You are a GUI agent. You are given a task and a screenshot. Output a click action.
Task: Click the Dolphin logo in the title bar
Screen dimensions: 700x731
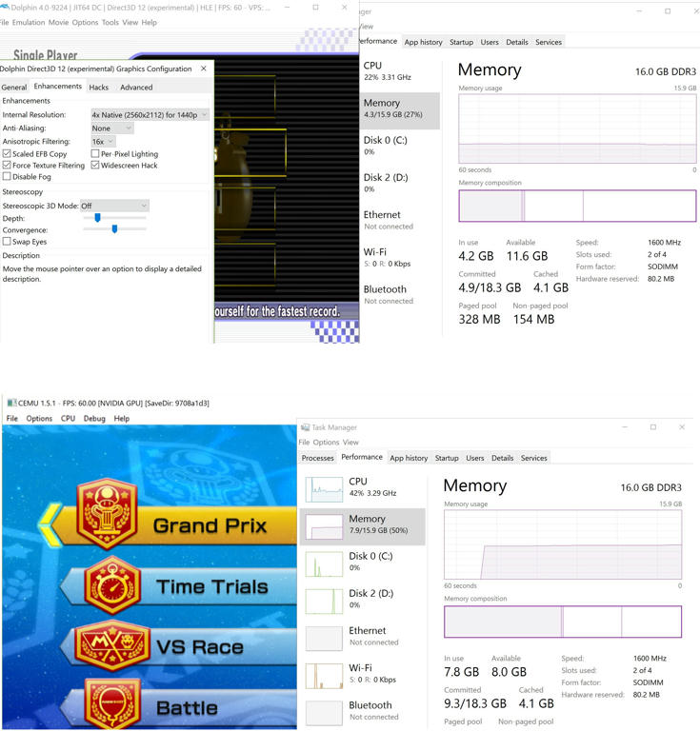click(x=4, y=7)
